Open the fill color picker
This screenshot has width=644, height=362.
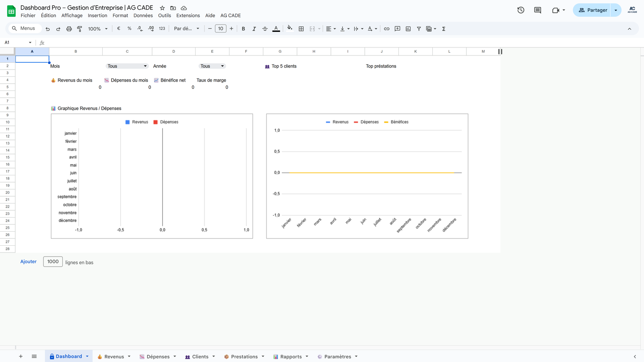tap(289, 29)
